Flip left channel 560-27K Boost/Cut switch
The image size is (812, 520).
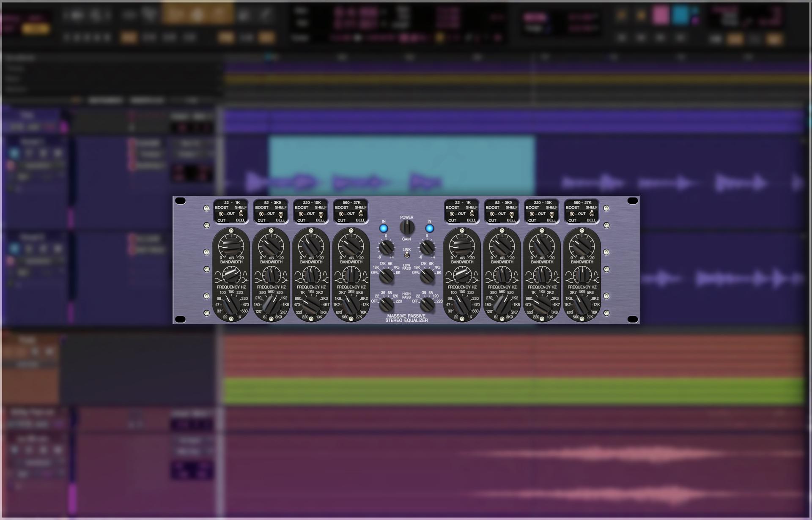[x=341, y=214]
